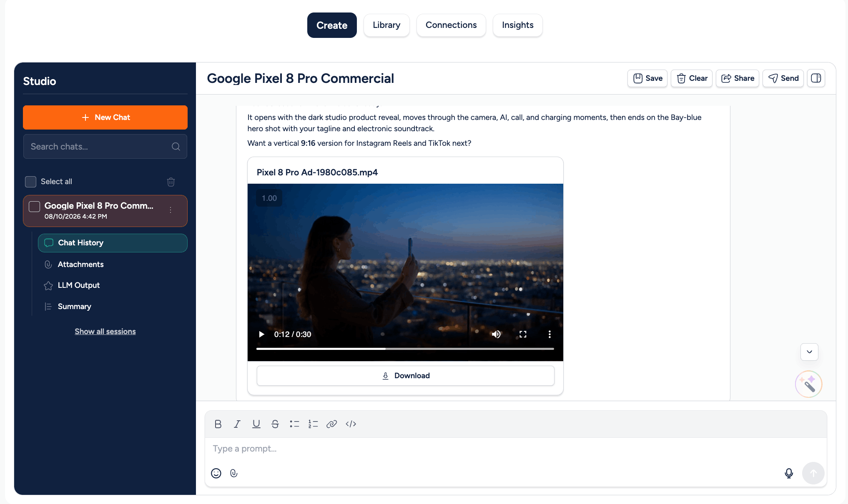Download the Pixel 8 Pro Ad video

coord(406,376)
